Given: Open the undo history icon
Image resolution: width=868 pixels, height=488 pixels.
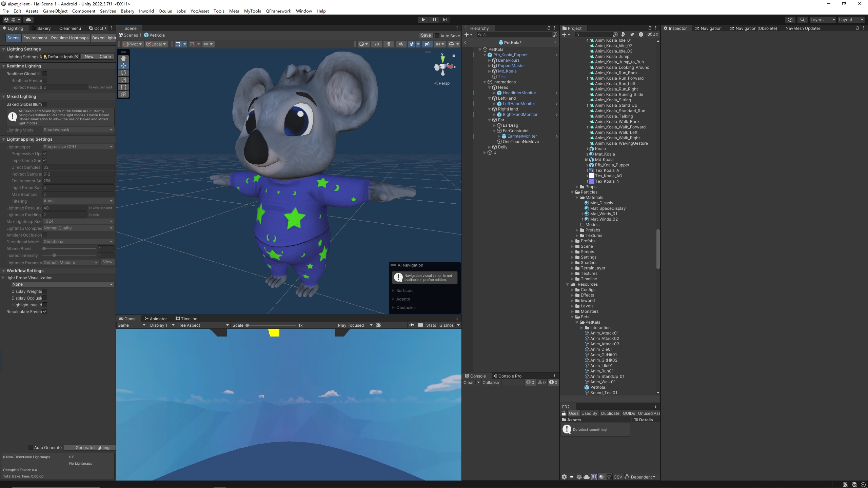Looking at the screenshot, I should point(790,20).
